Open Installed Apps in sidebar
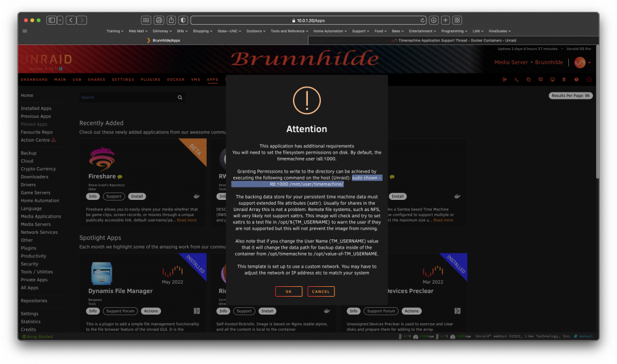The width and height of the screenshot is (617, 364). pos(36,109)
